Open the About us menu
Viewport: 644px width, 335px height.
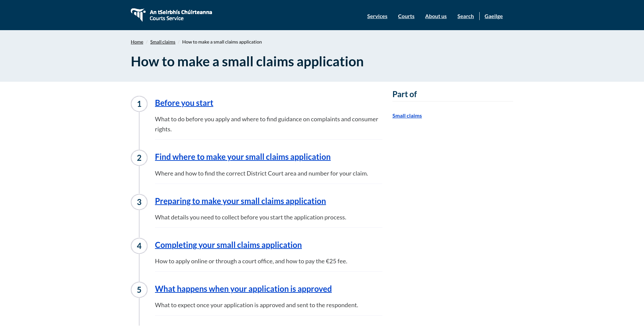coord(436,16)
